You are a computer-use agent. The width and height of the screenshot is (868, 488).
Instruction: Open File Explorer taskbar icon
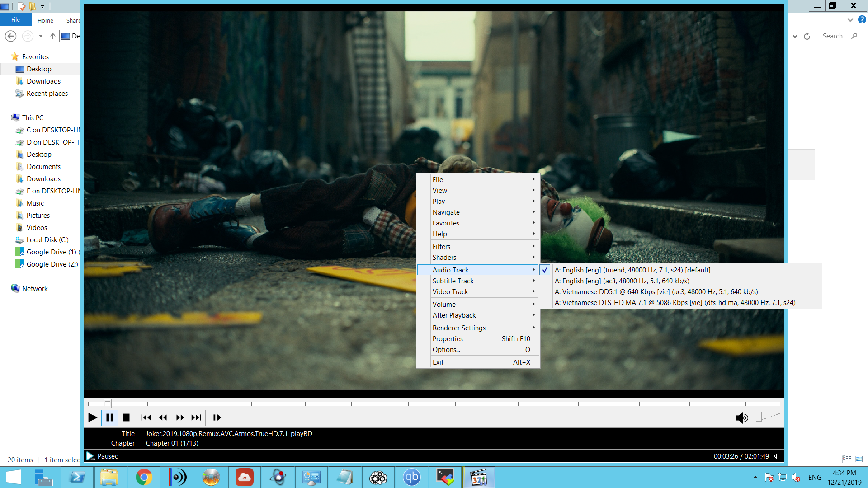(109, 477)
